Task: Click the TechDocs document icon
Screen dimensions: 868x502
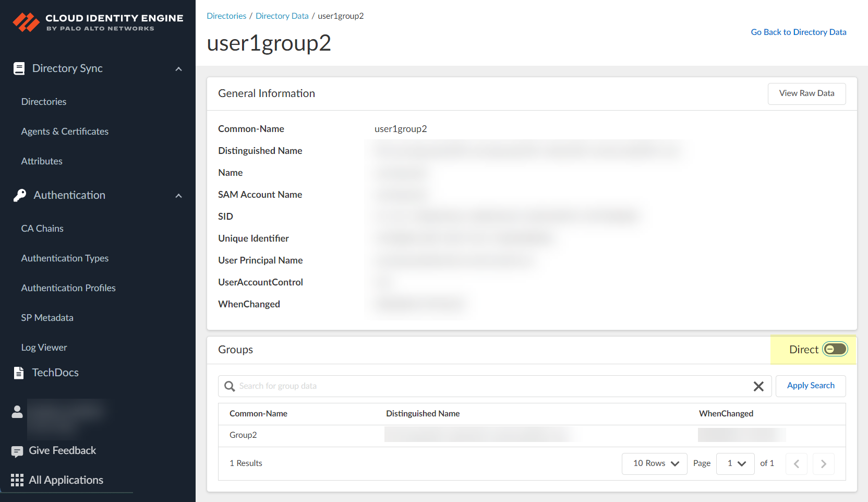Action: tap(19, 373)
